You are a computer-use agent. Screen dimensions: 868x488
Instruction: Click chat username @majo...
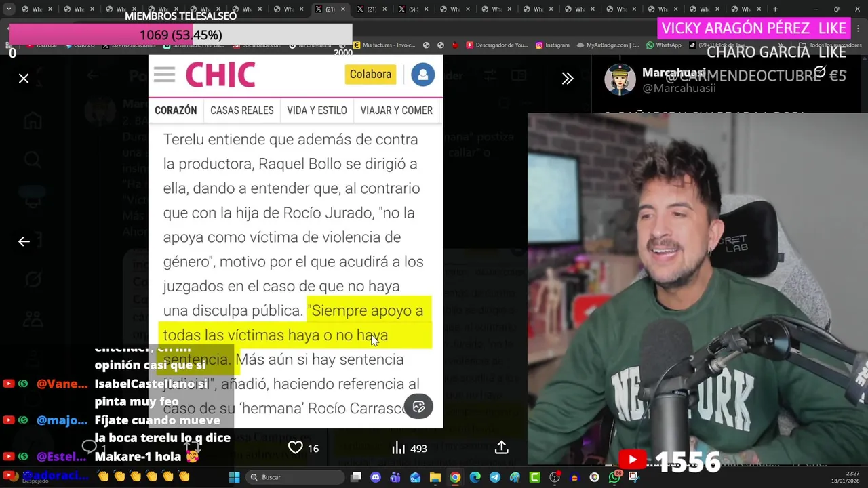[x=62, y=420]
